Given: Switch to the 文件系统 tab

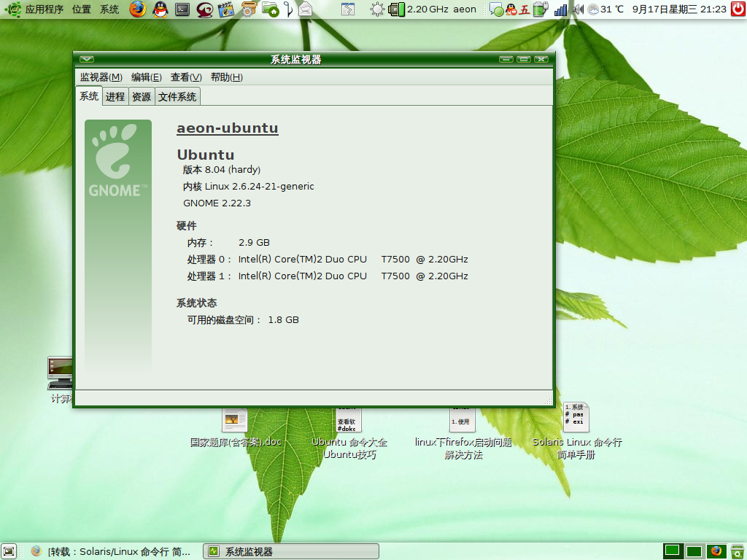Looking at the screenshot, I should (177, 97).
